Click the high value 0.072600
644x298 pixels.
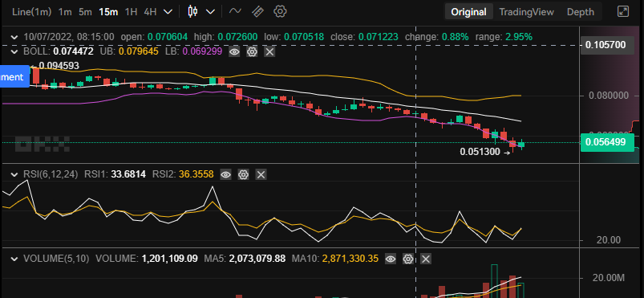click(237, 37)
